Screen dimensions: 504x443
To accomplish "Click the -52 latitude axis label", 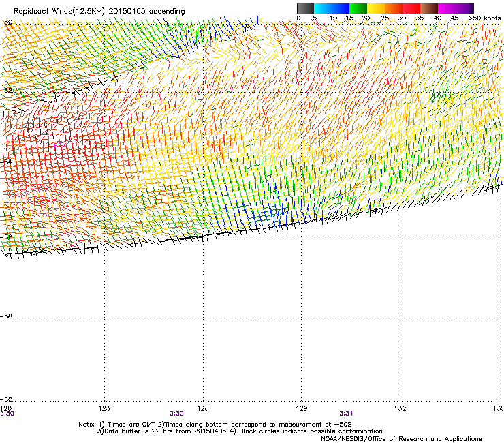I will (6, 91).
